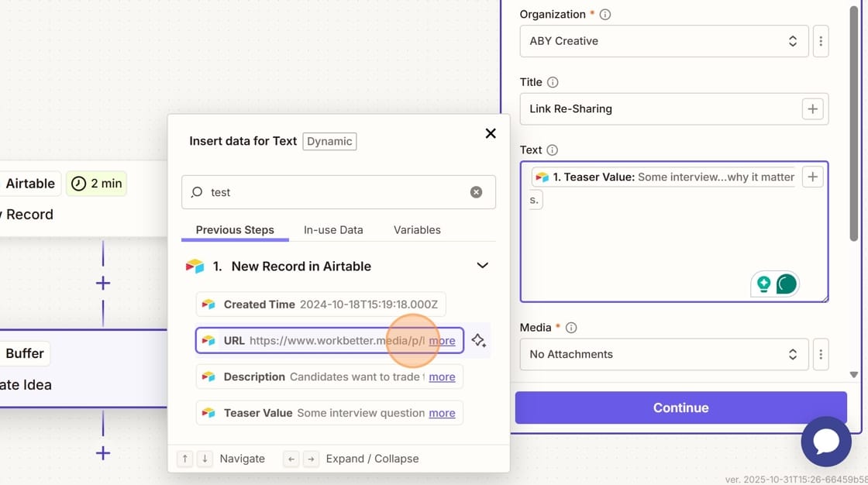Open the Organization selector showing ABY Creative
Screen dimensions: 868x485
[x=664, y=41]
